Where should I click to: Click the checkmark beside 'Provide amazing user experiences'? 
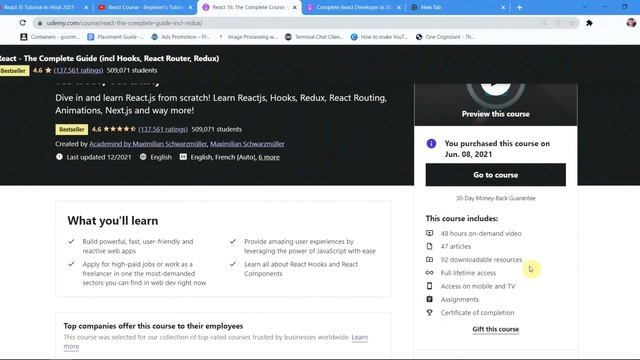pos(233,241)
